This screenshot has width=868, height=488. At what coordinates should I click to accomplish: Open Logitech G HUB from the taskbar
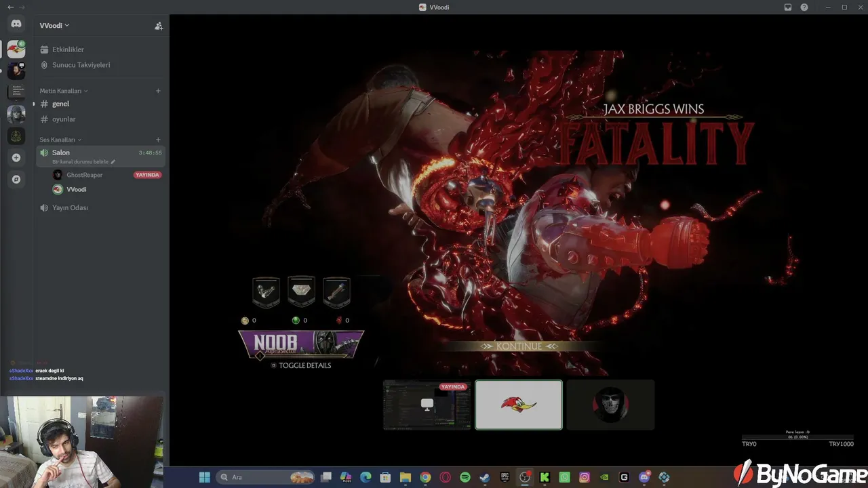coord(625,477)
